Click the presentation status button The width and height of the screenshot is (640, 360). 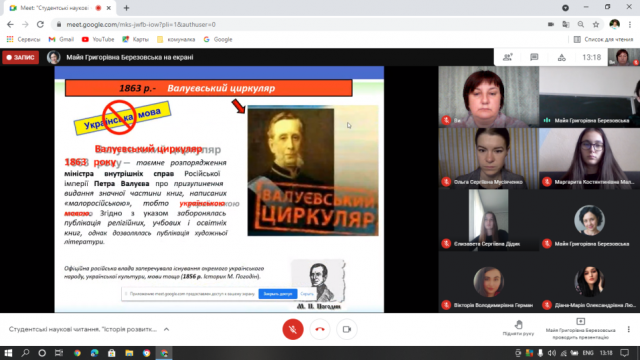tap(580, 329)
